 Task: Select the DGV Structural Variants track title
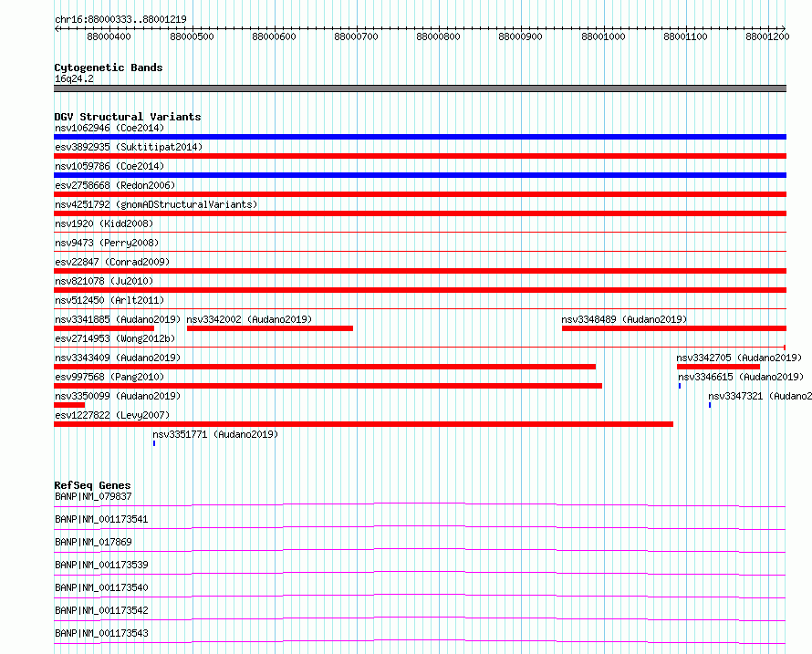pos(128,117)
